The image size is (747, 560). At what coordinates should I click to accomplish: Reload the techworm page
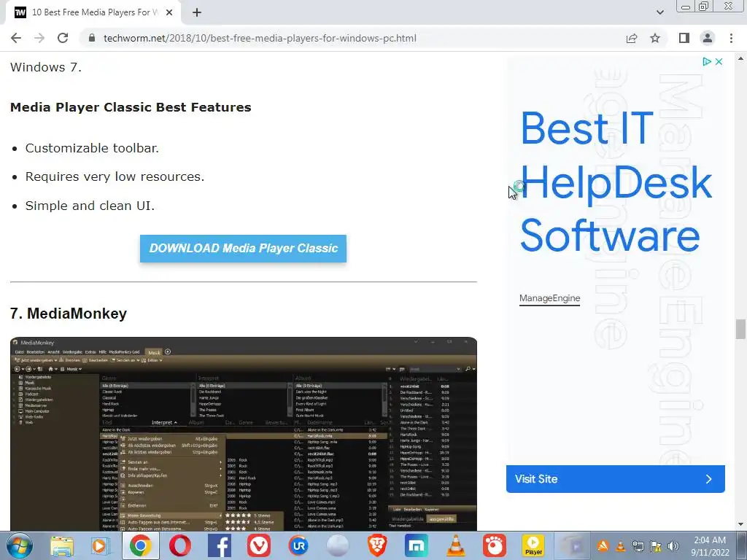pyautogui.click(x=63, y=38)
